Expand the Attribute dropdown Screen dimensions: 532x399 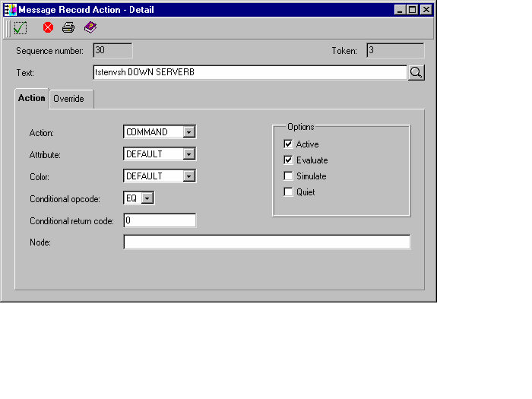click(189, 154)
